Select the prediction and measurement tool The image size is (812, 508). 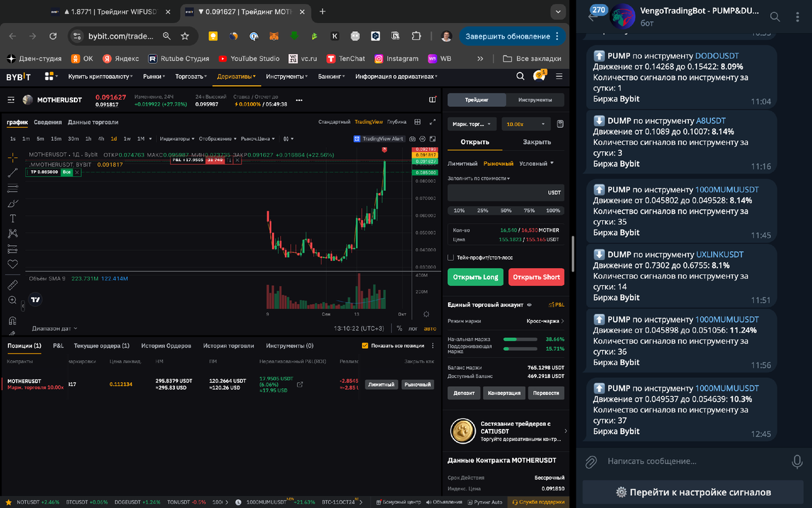(x=13, y=249)
